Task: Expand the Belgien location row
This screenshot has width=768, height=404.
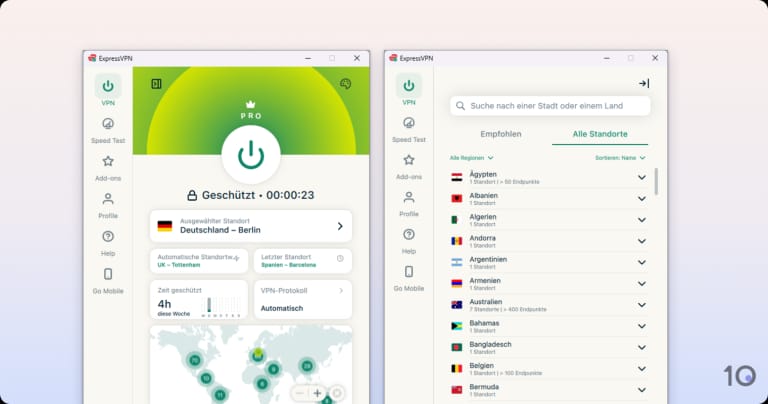Action: tap(641, 369)
